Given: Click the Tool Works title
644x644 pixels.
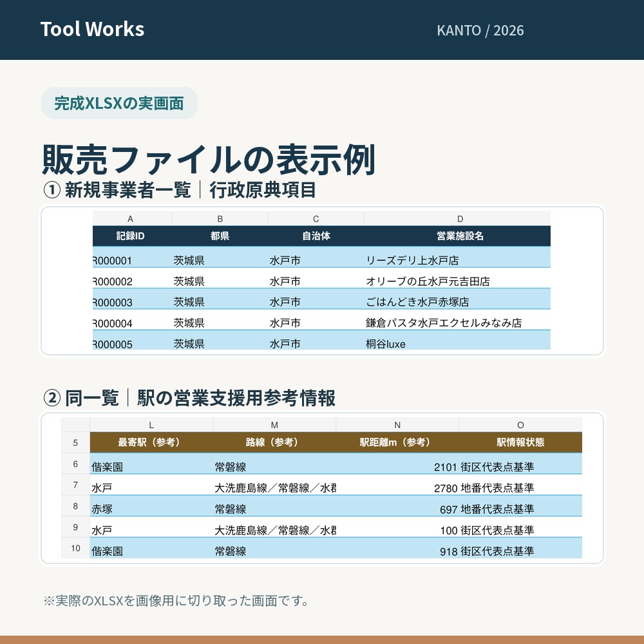Looking at the screenshot, I should point(92,29).
